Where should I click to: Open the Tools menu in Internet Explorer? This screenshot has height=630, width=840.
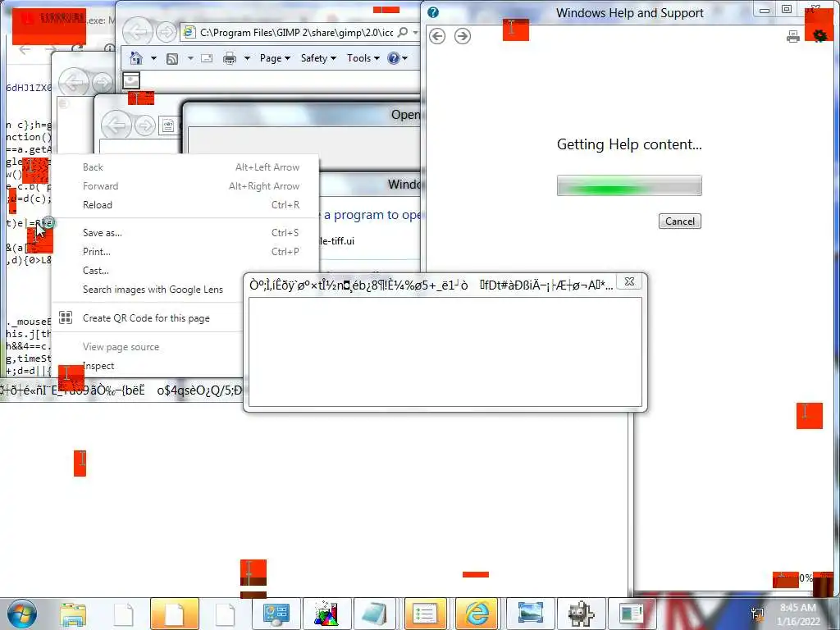pos(363,58)
